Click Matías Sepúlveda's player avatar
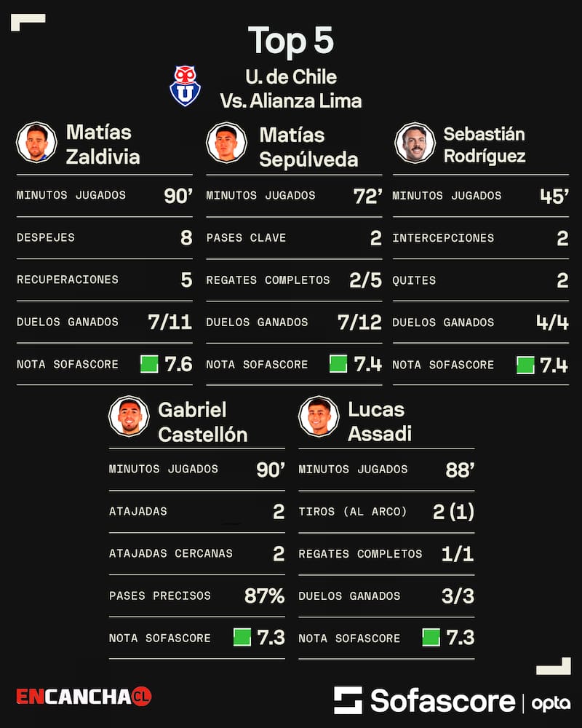Screen dimensions: 582x728 click(226, 143)
